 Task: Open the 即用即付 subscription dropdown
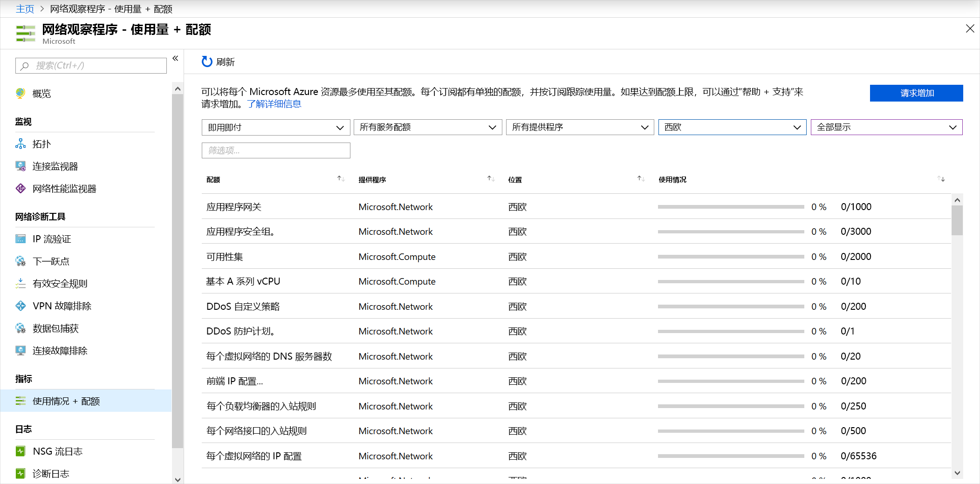click(276, 127)
